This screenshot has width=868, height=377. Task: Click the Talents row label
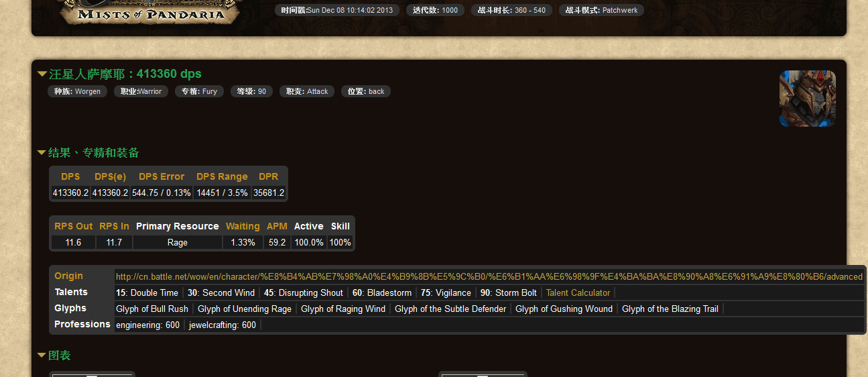[x=71, y=292]
